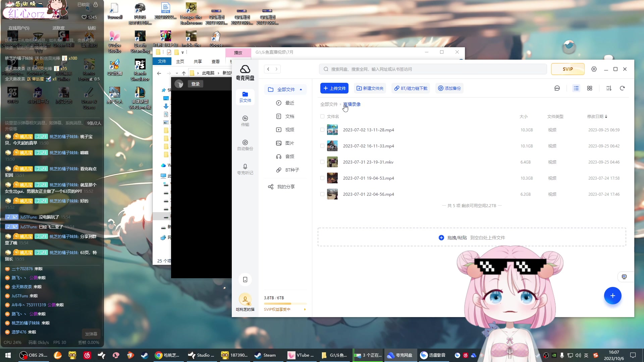
Task: Open VTube Studio desktop icon
Action: [x=115, y=42]
